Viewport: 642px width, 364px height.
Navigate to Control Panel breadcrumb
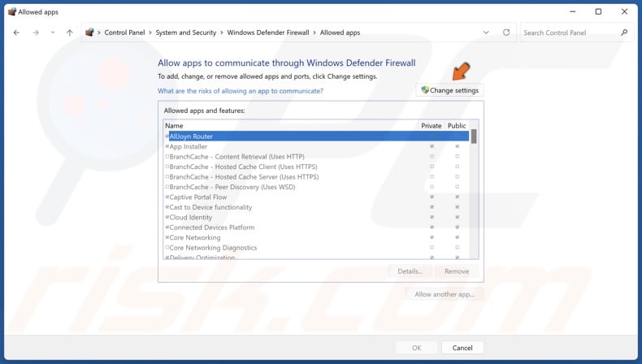pyautogui.click(x=124, y=32)
